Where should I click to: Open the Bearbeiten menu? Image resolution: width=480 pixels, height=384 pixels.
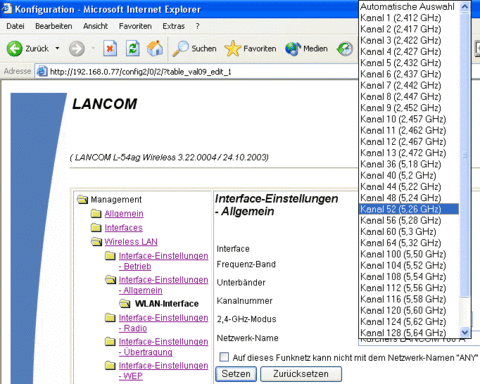tap(54, 26)
